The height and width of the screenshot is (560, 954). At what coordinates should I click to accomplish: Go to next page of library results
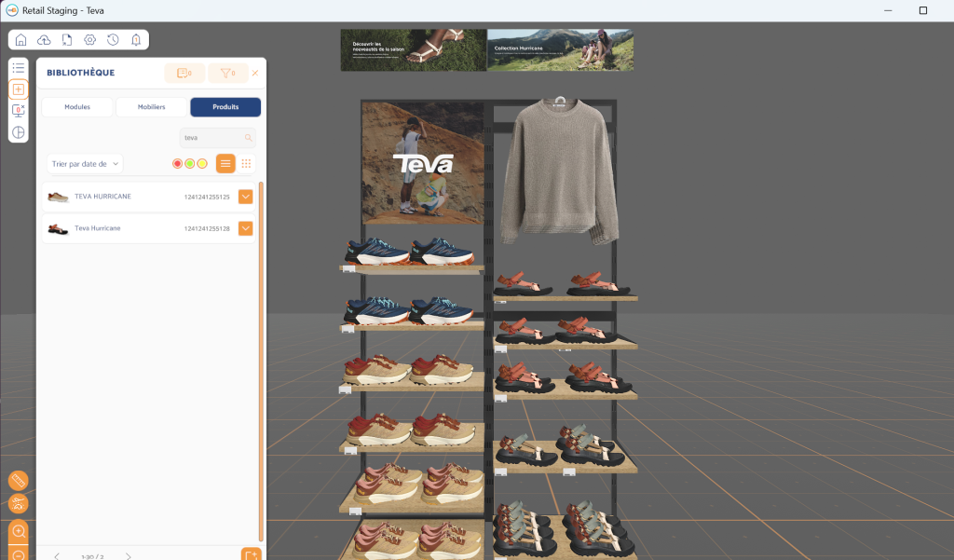click(x=129, y=556)
